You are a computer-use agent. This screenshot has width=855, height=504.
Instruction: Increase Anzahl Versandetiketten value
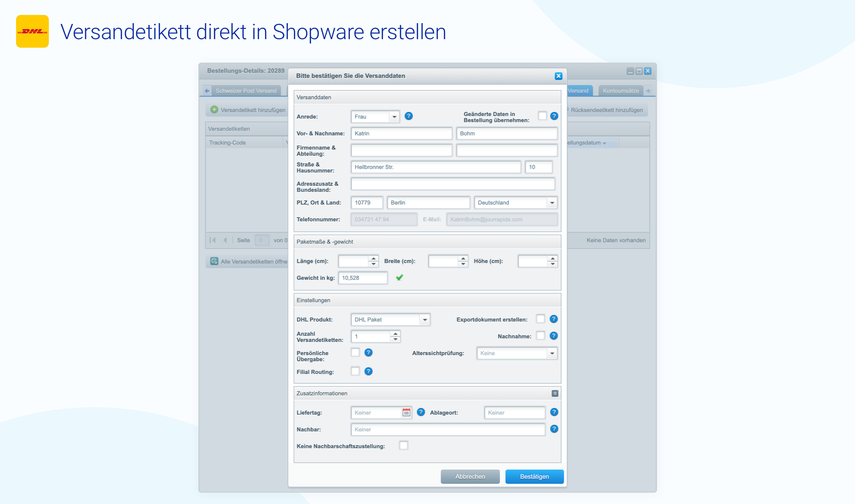[395, 334]
